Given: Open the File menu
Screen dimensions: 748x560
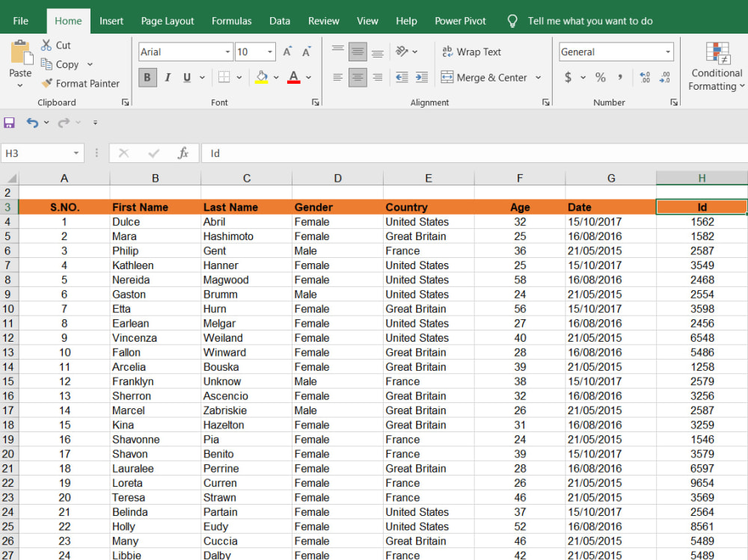Looking at the screenshot, I should pyautogui.click(x=20, y=21).
